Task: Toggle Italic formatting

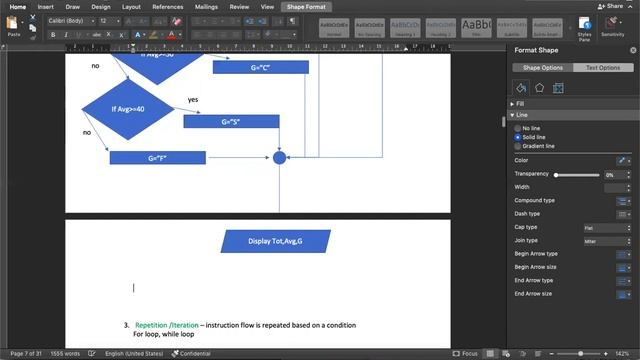Action: pos(66,35)
